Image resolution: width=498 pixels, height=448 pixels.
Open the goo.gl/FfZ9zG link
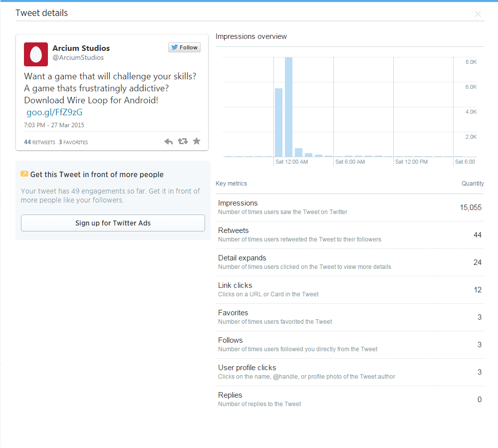pyautogui.click(x=54, y=112)
